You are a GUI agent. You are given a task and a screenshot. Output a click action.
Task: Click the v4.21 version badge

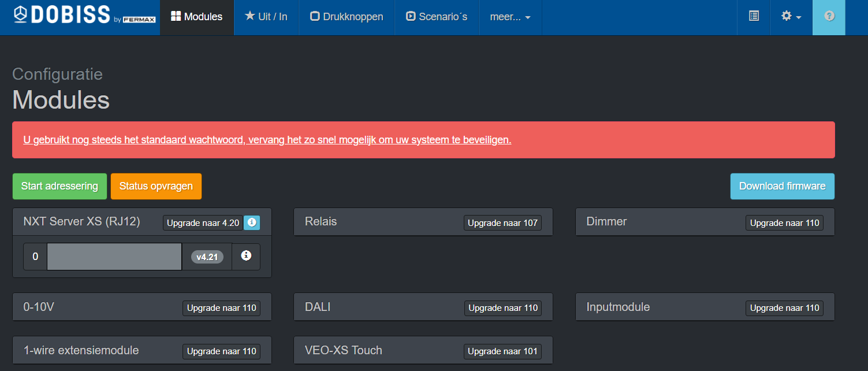(x=207, y=257)
